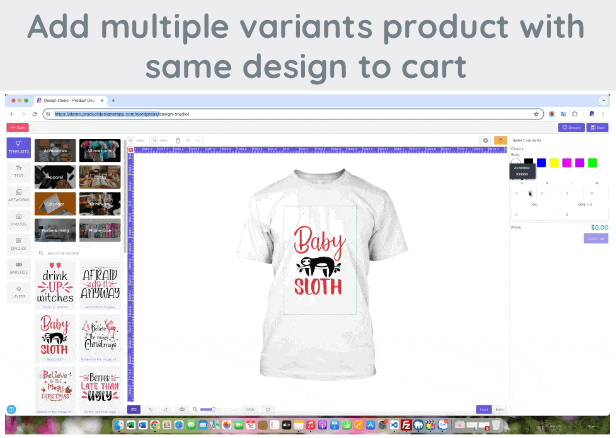The image size is (616, 438).
Task: Click the Search templates input field
Action: coord(80,253)
